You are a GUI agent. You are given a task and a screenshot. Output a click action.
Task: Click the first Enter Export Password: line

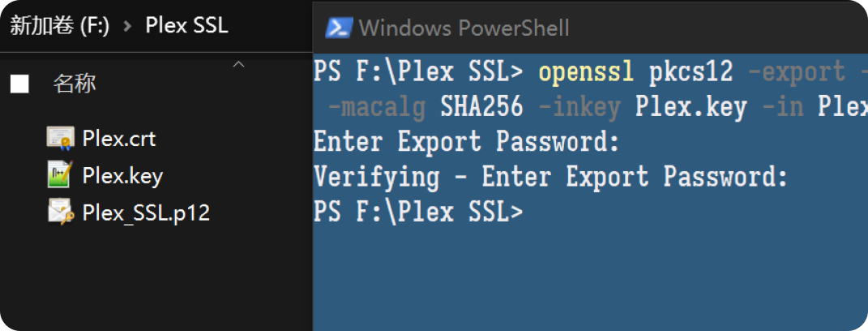(466, 142)
